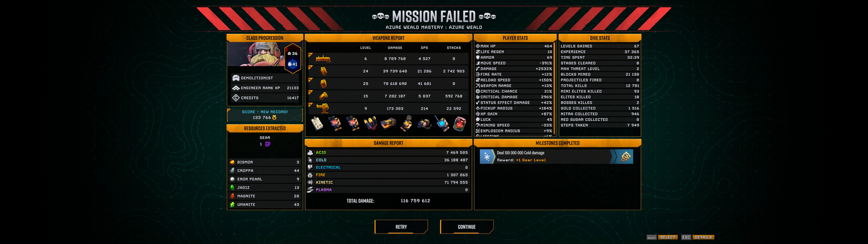Click the Dive Stats panel header
Viewport: 868px width, 244px height.
tap(600, 38)
